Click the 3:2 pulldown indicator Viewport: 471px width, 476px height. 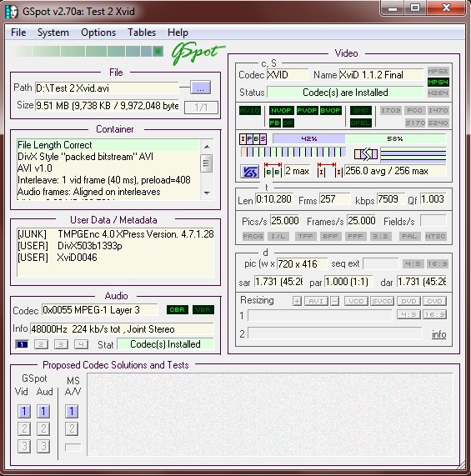[x=381, y=236]
